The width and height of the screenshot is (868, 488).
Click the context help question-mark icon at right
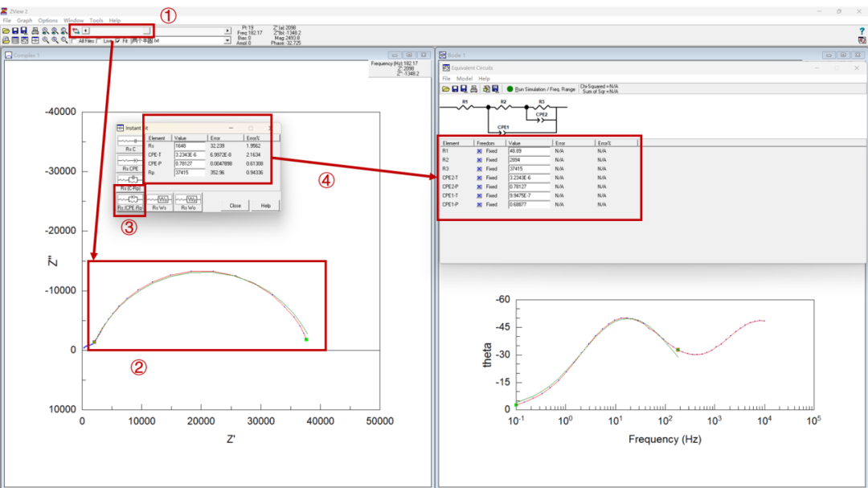click(862, 31)
